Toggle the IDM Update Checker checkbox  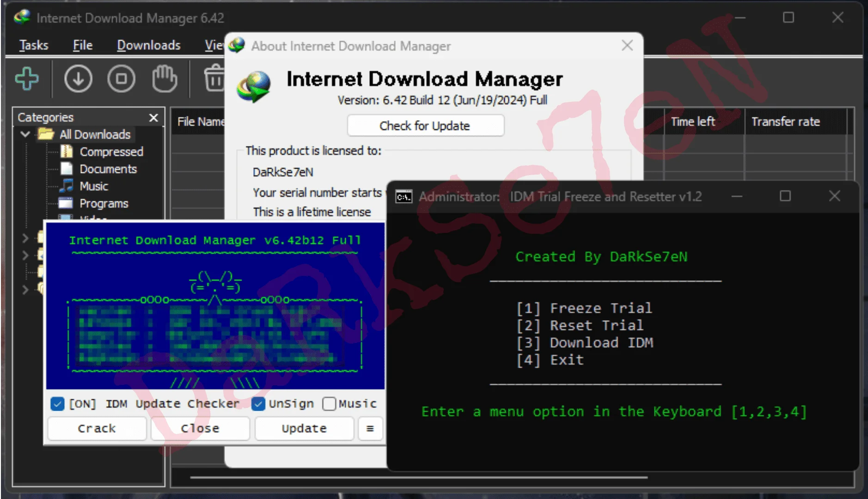pyautogui.click(x=57, y=404)
